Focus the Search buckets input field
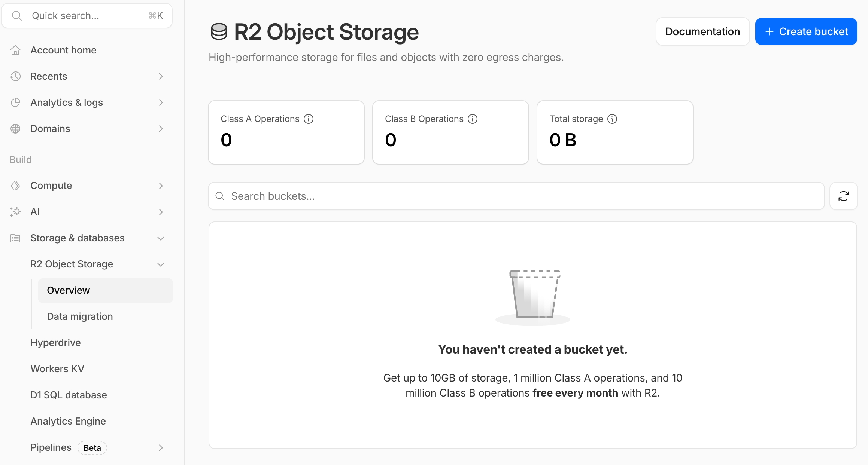 pos(517,196)
